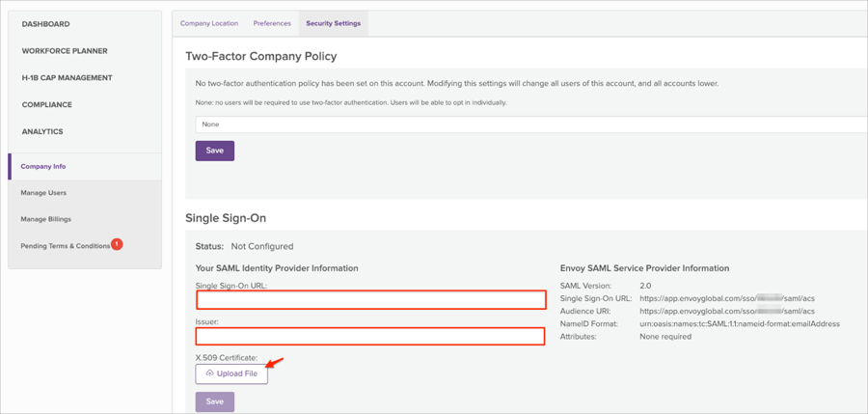Open the Compliance section

pyautogui.click(x=47, y=105)
